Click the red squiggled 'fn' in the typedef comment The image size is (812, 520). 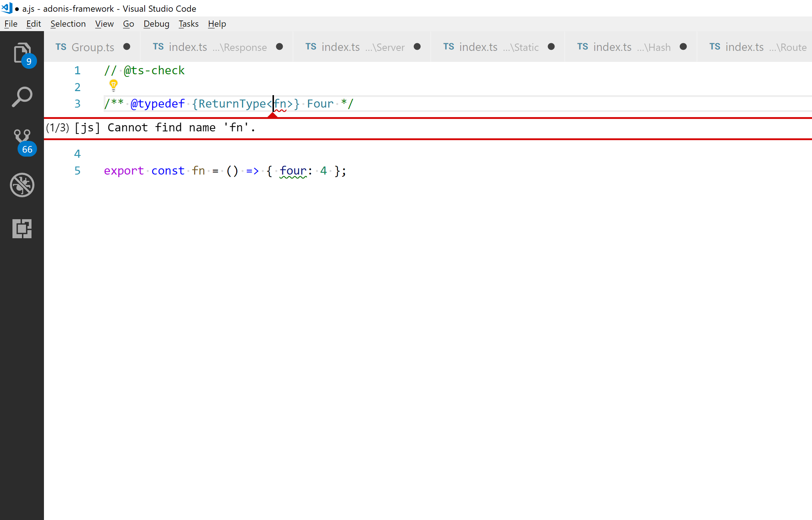[281, 104]
